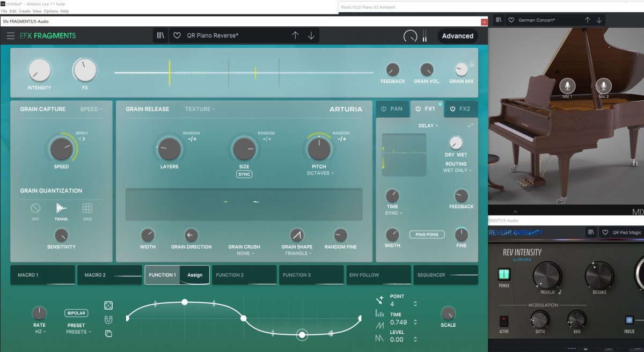This screenshot has width=644, height=352.
Task: Open the DELAY effect type dropdown
Action: [x=428, y=126]
